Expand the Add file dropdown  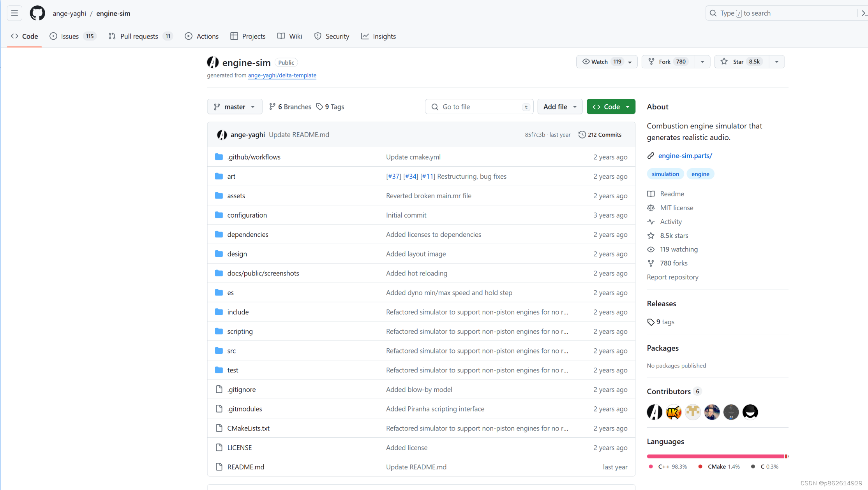coord(559,107)
